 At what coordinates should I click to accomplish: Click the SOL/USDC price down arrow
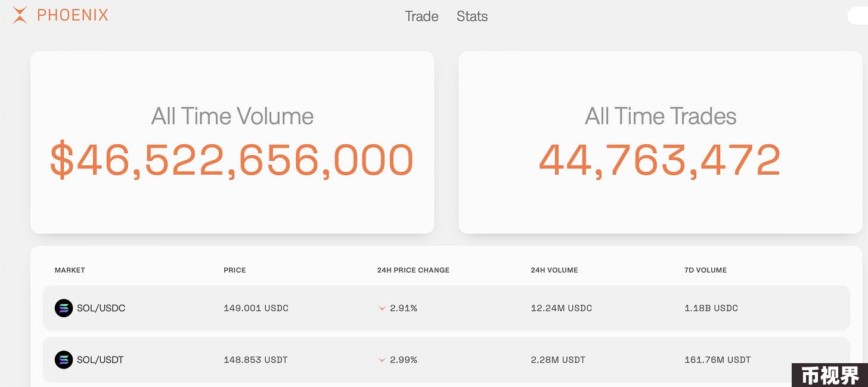click(x=382, y=309)
